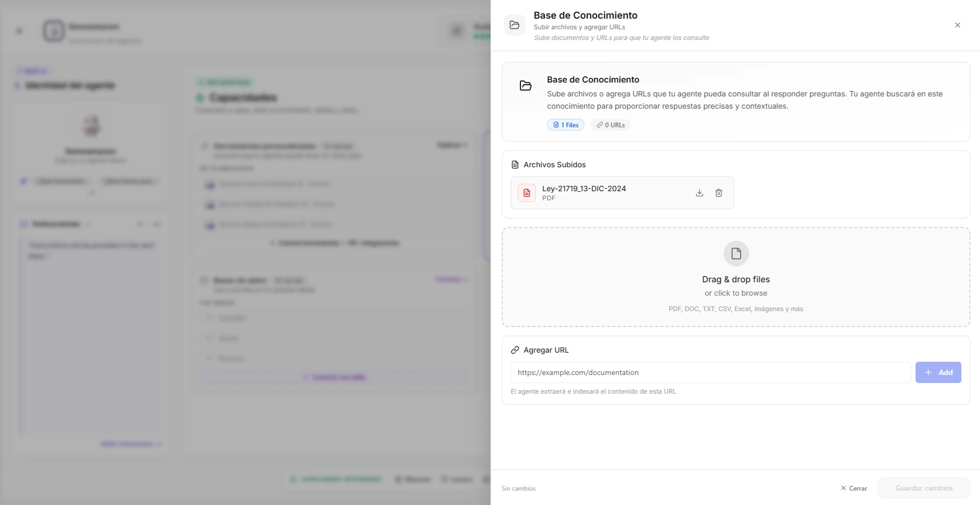Viewport: 980px width, 505px height.
Task: Click the Drag & drop files upload area
Action: tap(736, 277)
